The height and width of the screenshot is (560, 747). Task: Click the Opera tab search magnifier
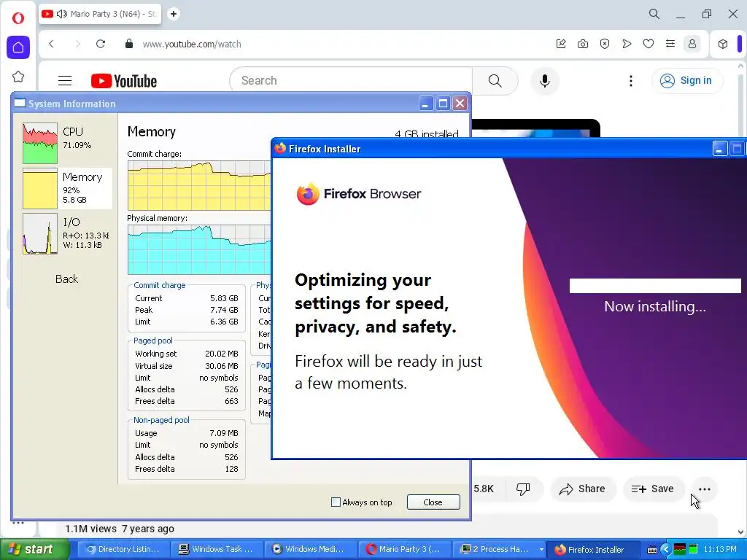(x=654, y=14)
